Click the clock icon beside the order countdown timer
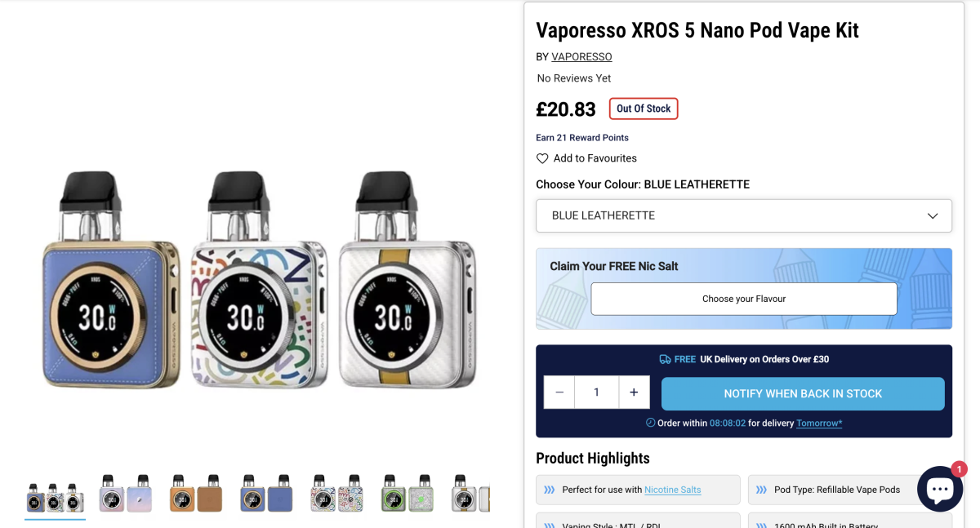The width and height of the screenshot is (980, 528). (649, 423)
